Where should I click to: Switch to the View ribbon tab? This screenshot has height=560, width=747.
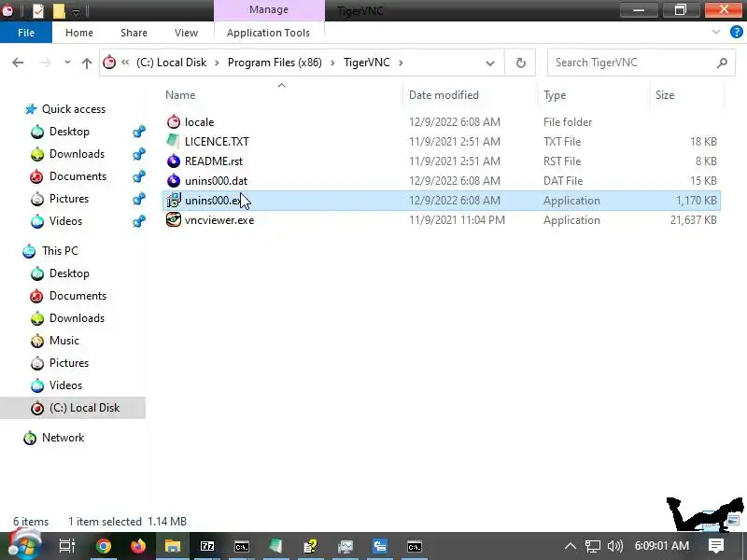point(186,33)
